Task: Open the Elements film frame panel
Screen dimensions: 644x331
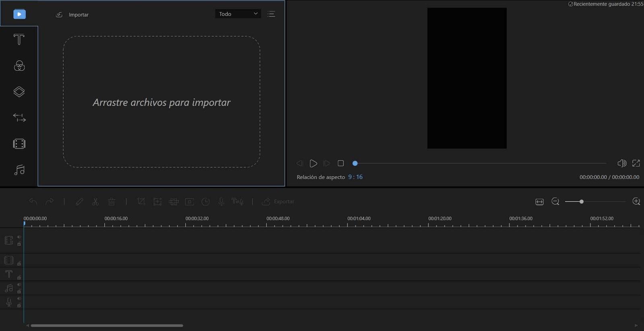Action: click(19, 144)
